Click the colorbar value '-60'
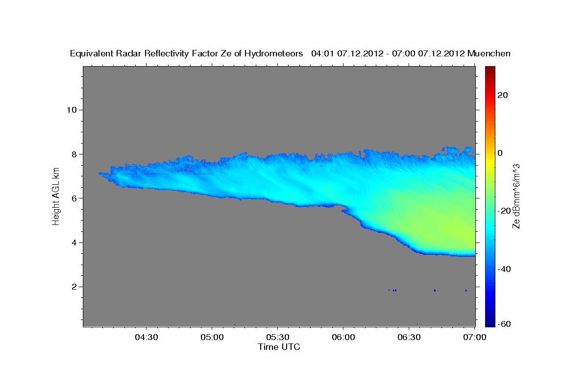Screen dimensions: 588x392 (x=505, y=324)
